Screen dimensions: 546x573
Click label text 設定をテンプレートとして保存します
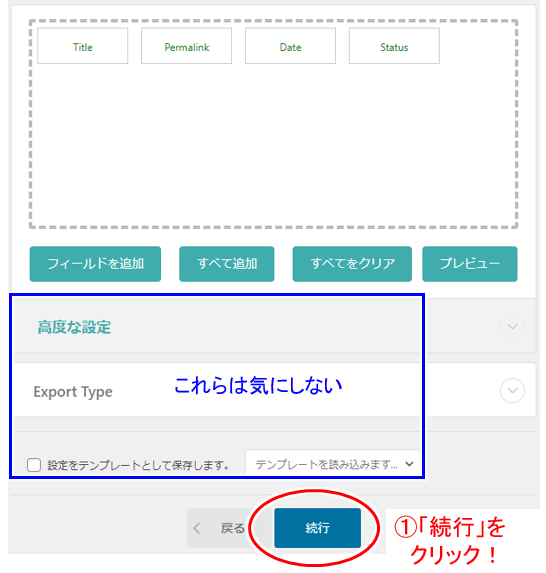(138, 466)
